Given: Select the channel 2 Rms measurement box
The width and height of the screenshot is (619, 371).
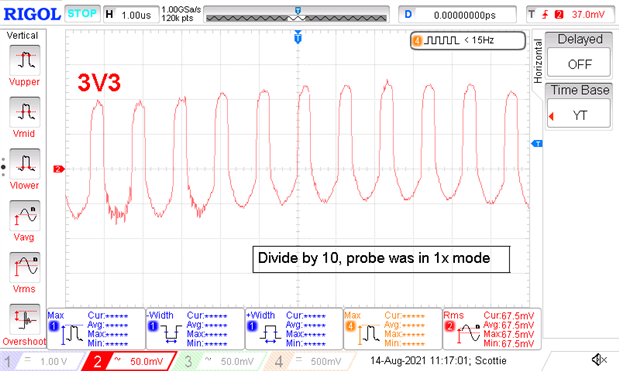Looking at the screenshot, I should click(x=492, y=329).
